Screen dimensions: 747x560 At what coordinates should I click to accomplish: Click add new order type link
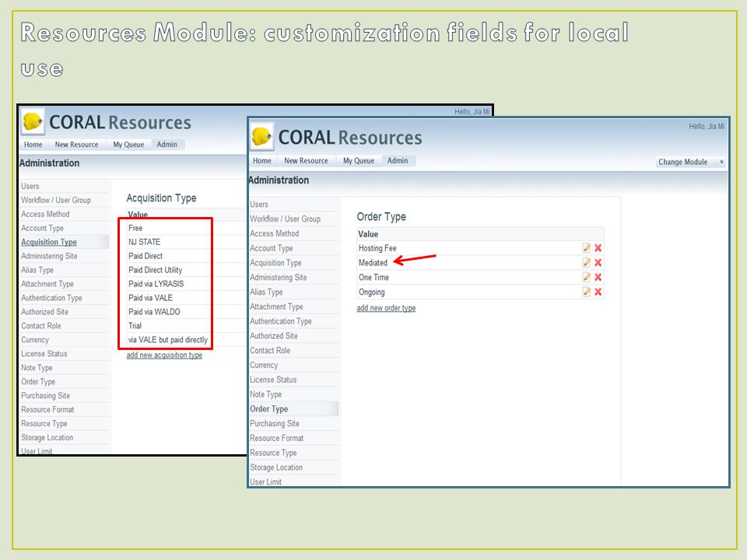coord(387,308)
